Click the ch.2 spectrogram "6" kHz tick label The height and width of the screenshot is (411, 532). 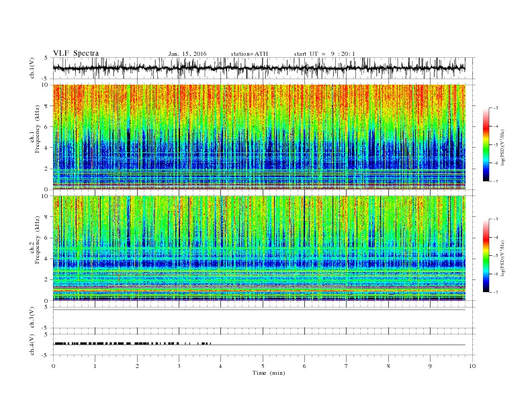(46, 238)
